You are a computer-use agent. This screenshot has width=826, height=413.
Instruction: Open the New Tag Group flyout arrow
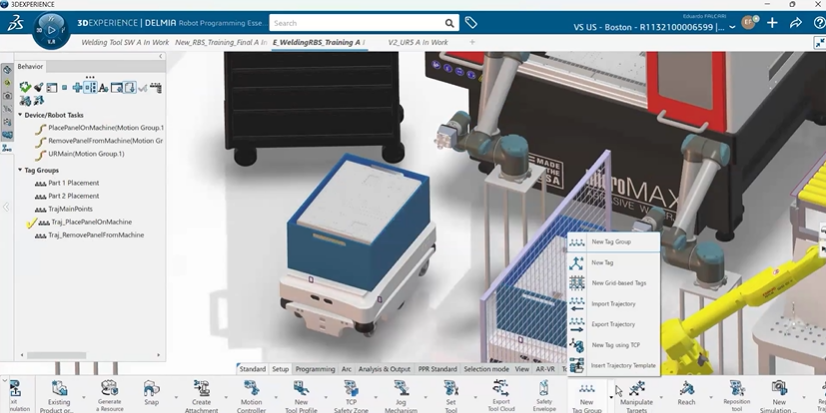[x=611, y=398]
